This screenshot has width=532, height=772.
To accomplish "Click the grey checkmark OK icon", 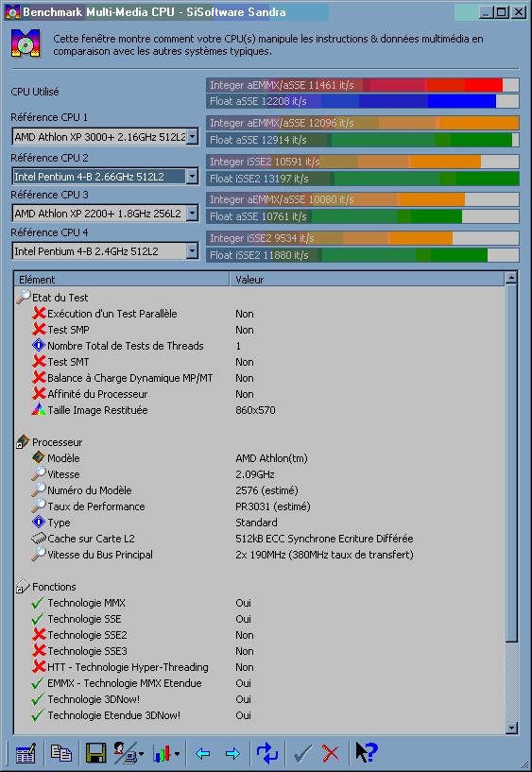I will 302,753.
